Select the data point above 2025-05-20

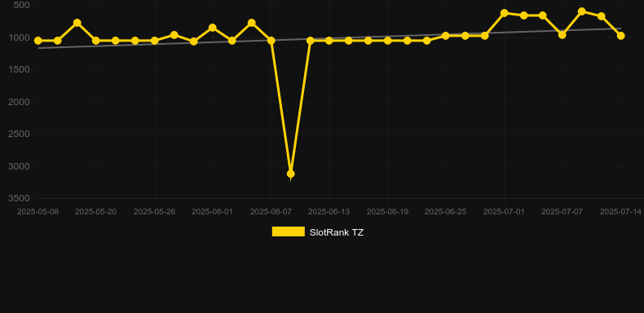click(96, 41)
